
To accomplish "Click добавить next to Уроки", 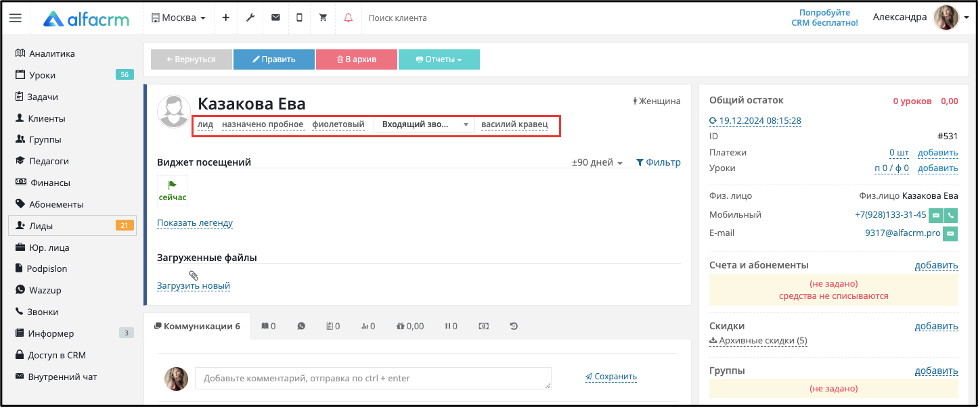I will 938,168.
